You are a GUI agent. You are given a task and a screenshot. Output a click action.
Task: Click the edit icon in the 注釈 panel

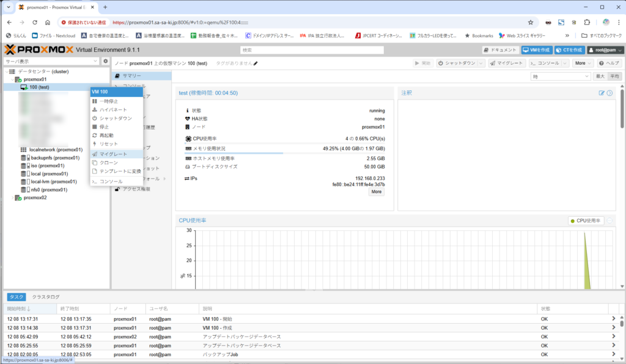pos(602,93)
